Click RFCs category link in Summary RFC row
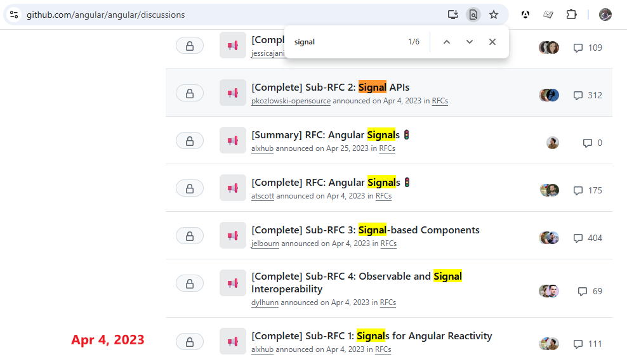 (x=387, y=148)
